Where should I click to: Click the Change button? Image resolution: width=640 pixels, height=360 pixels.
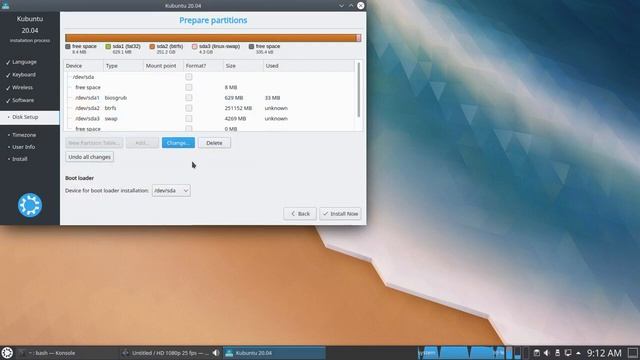178,143
